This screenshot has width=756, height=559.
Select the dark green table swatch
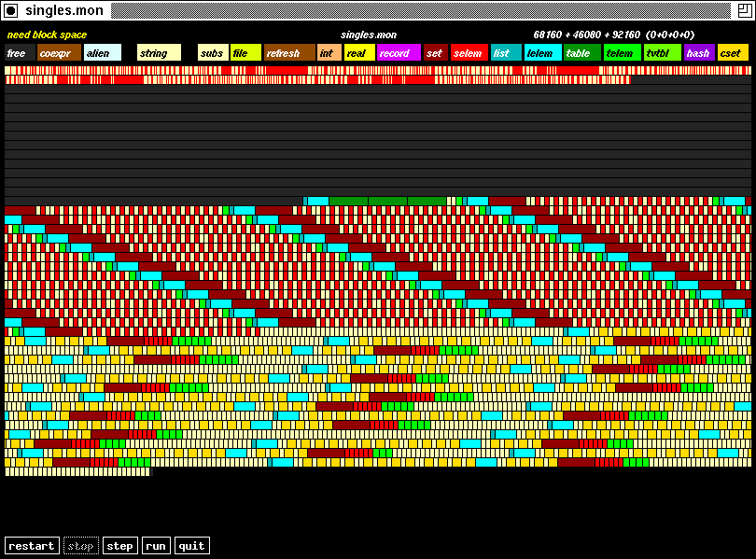coord(581,53)
